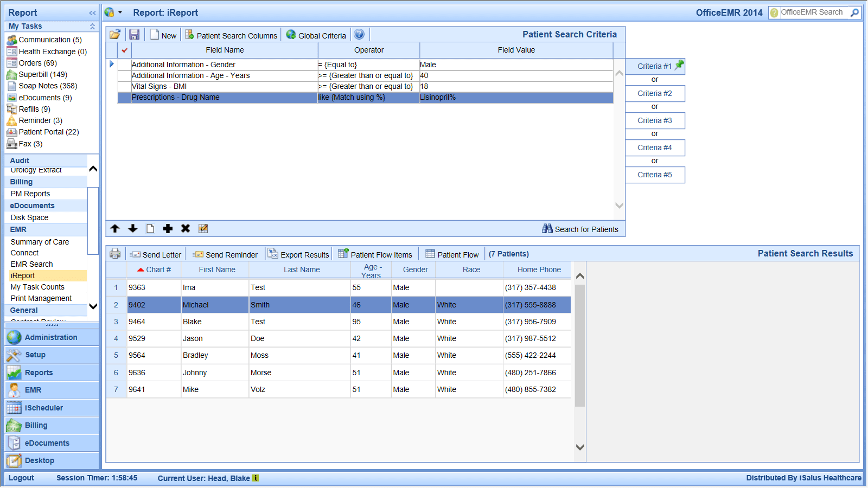Select the Criteria #2 tab
This screenshot has width=868, height=488.
pyautogui.click(x=654, y=93)
